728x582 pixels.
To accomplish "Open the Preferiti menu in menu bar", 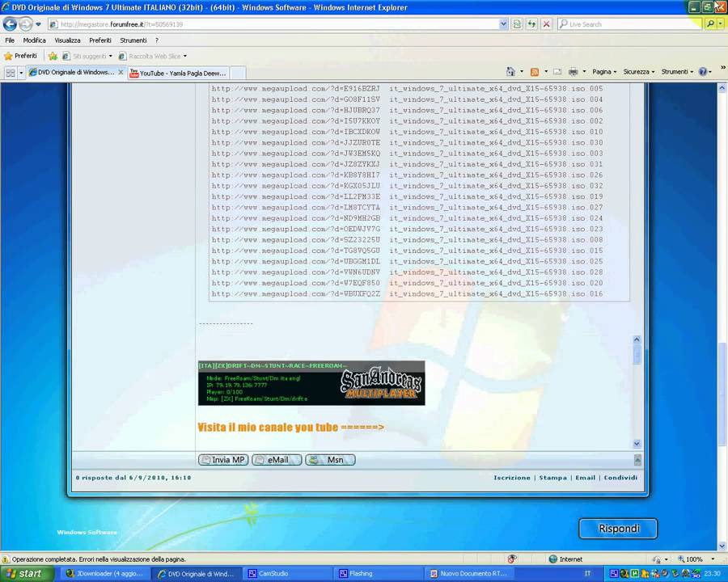I will (x=99, y=40).
